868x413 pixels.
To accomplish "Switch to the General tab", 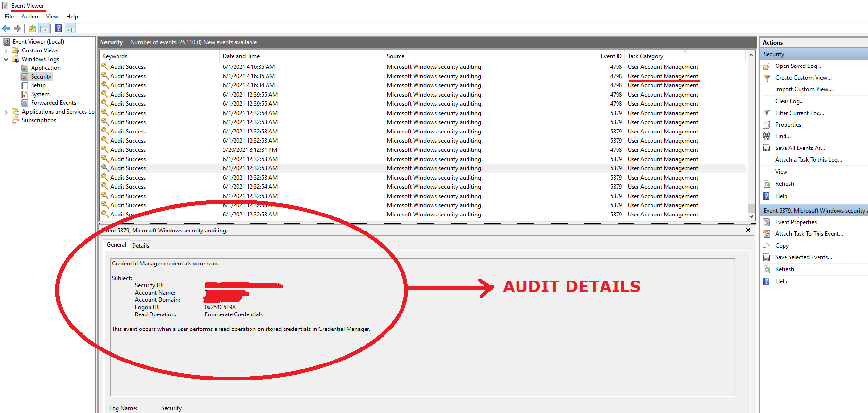I will tap(117, 245).
